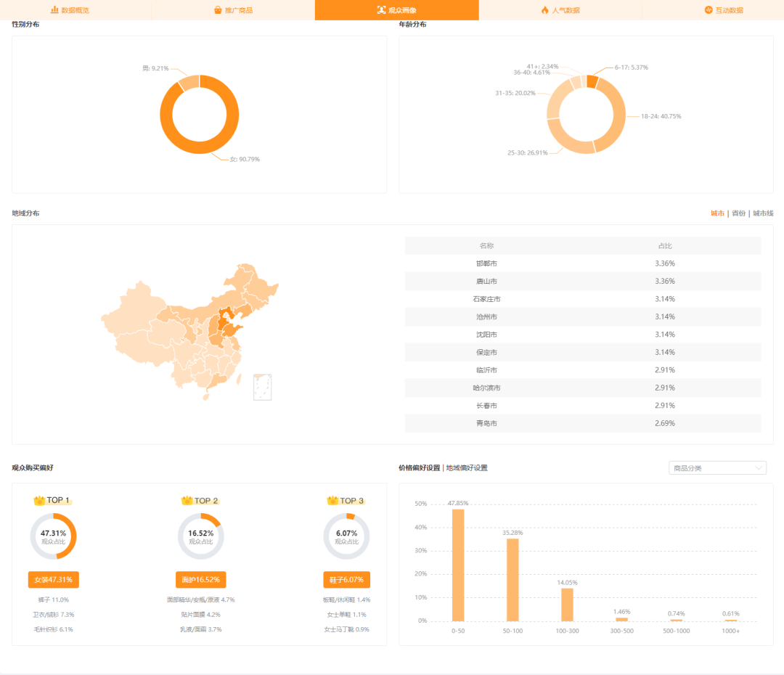
Task: Select 地域偏好设置 view
Action: [467, 468]
